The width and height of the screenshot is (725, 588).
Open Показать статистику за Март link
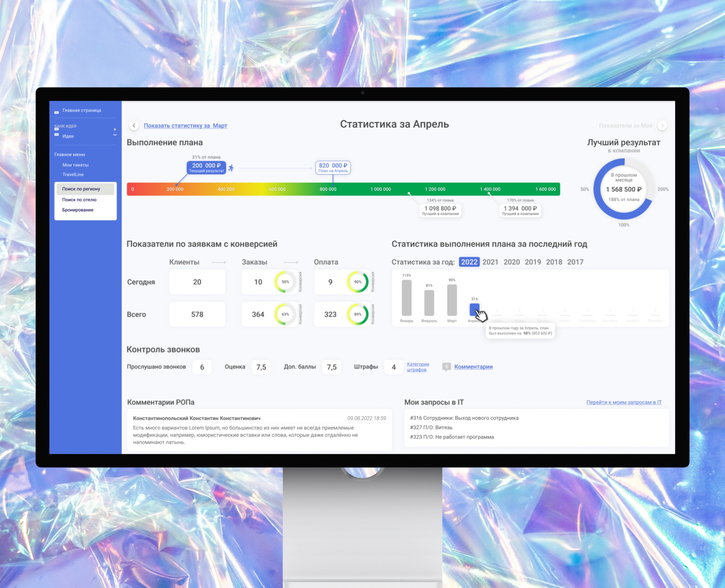tap(185, 126)
